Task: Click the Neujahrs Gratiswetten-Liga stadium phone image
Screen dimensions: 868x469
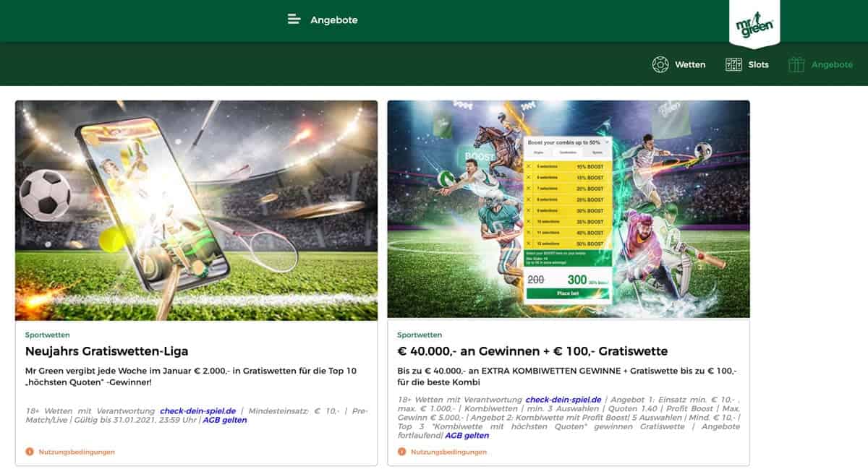Action: 196,210
